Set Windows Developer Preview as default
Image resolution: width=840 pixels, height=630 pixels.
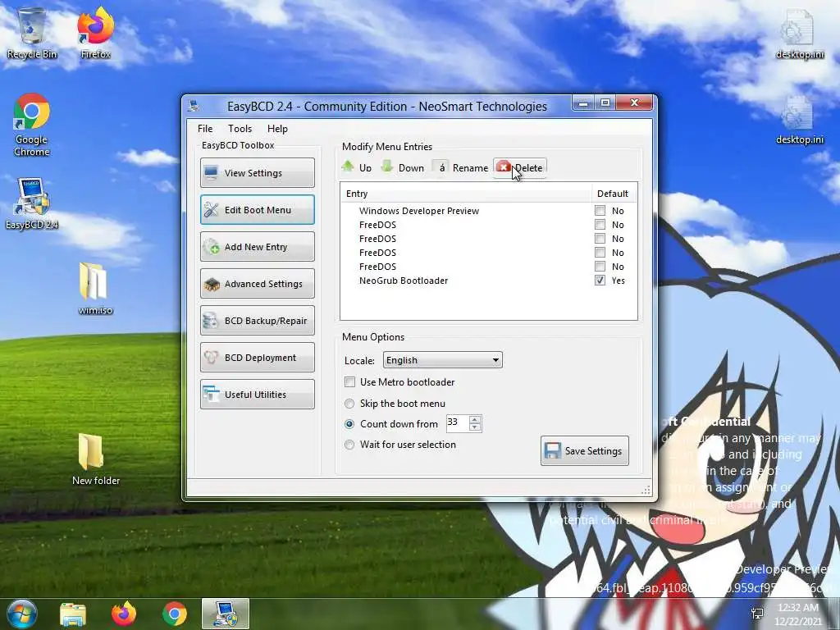pos(600,211)
